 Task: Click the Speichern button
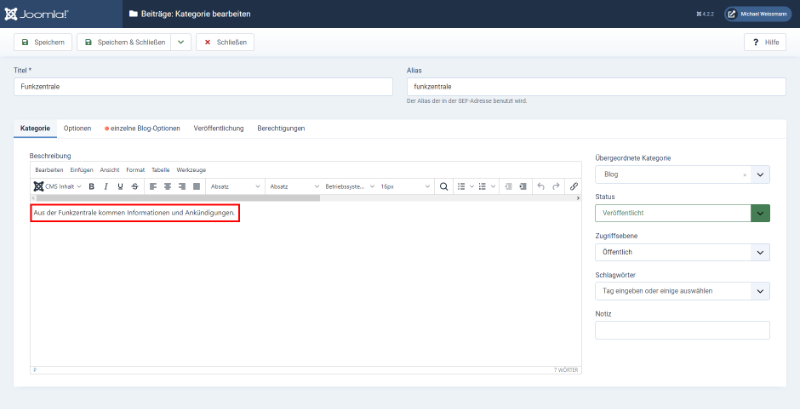(x=43, y=42)
